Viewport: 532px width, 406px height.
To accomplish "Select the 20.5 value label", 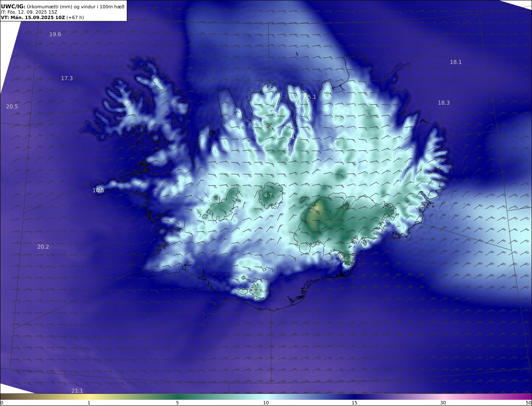I will click(x=12, y=107).
